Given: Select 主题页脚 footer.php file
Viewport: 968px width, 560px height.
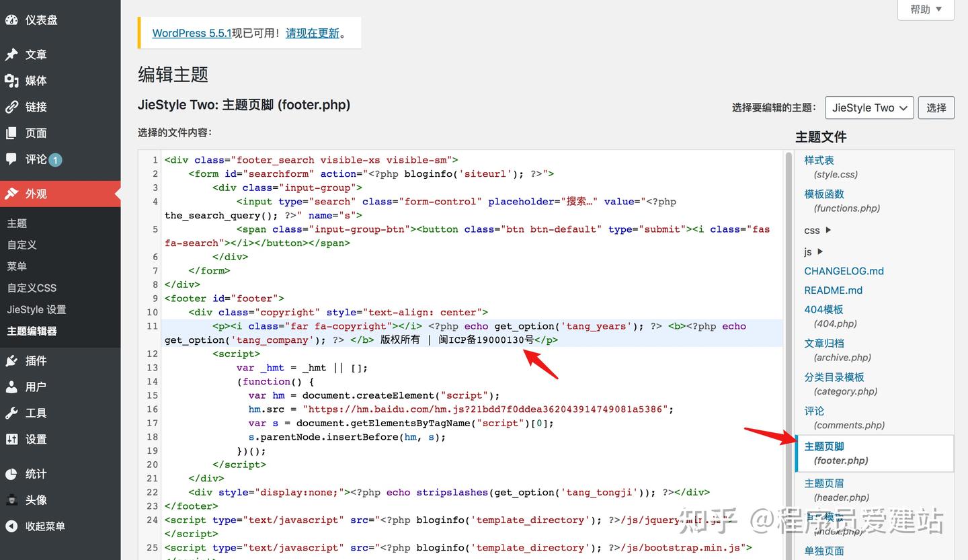Looking at the screenshot, I should [875, 453].
